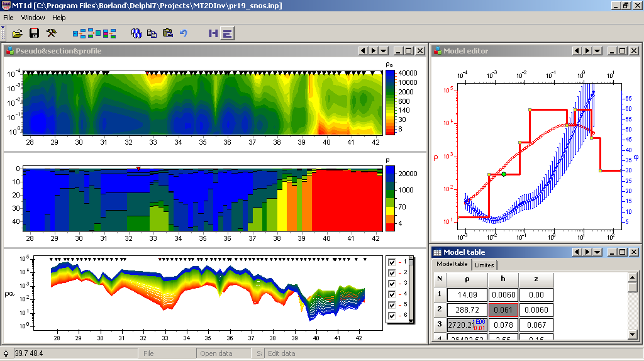This screenshot has height=361, width=644.
Task: Click the copy toolbar icon
Action: (152, 33)
